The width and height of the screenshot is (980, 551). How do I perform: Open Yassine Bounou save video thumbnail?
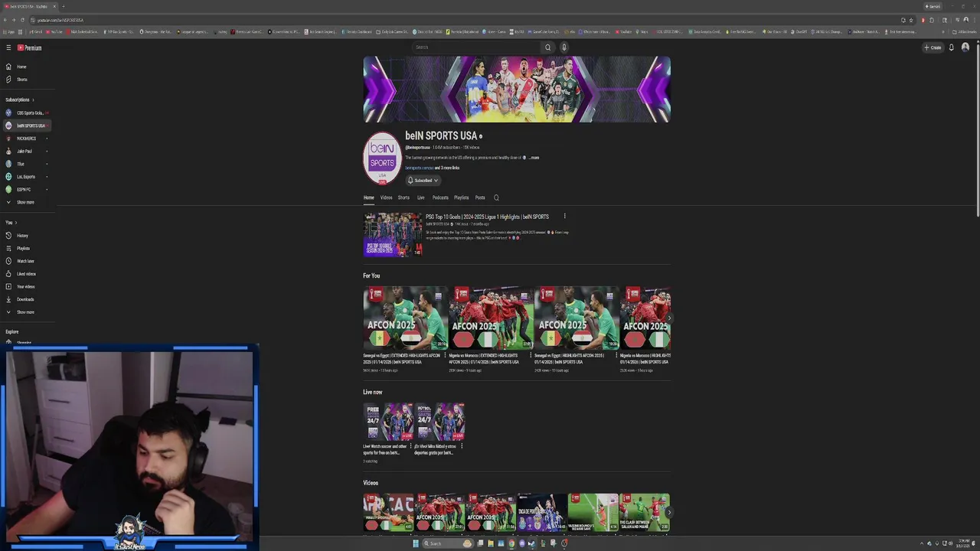click(593, 513)
